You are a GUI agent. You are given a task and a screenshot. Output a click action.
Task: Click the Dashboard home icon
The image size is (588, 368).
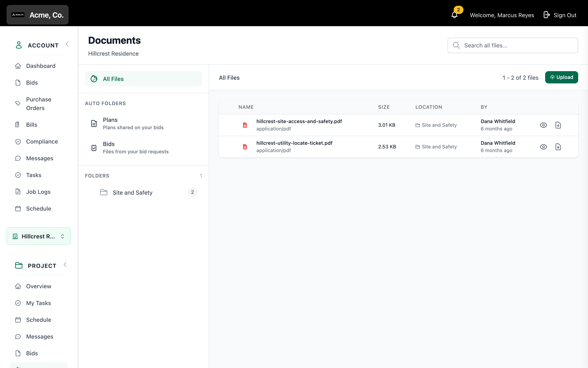click(18, 66)
